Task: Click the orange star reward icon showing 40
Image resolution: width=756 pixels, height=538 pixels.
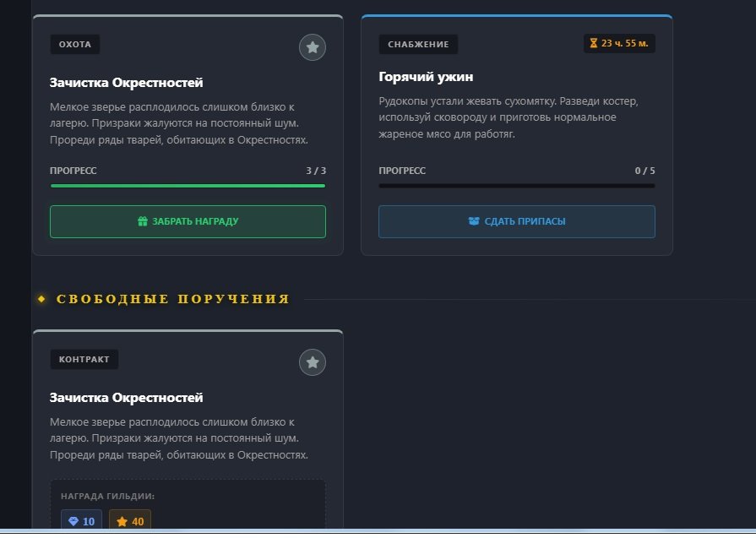Action: [122, 522]
